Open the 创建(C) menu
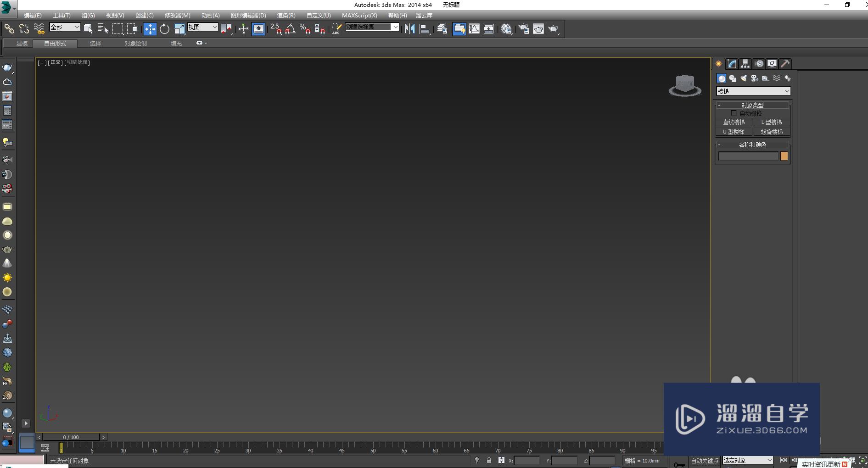 [145, 16]
